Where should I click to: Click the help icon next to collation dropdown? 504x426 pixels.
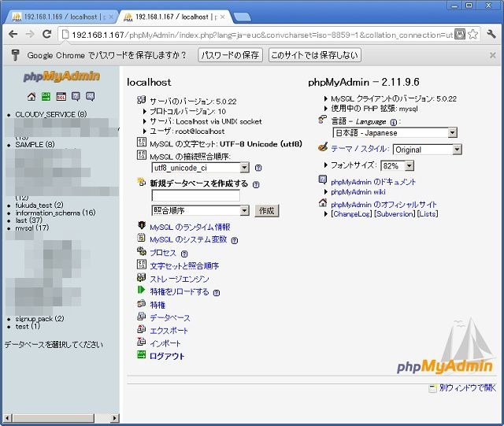coord(258,168)
